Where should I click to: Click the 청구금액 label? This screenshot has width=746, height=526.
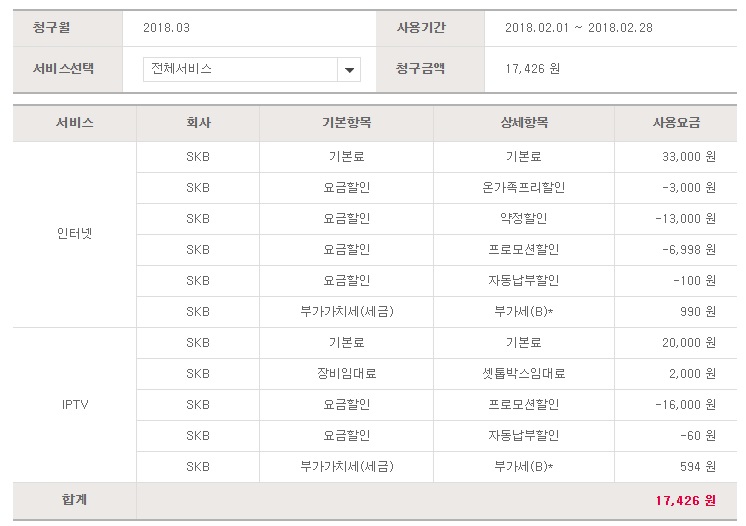pyautogui.click(x=420, y=69)
